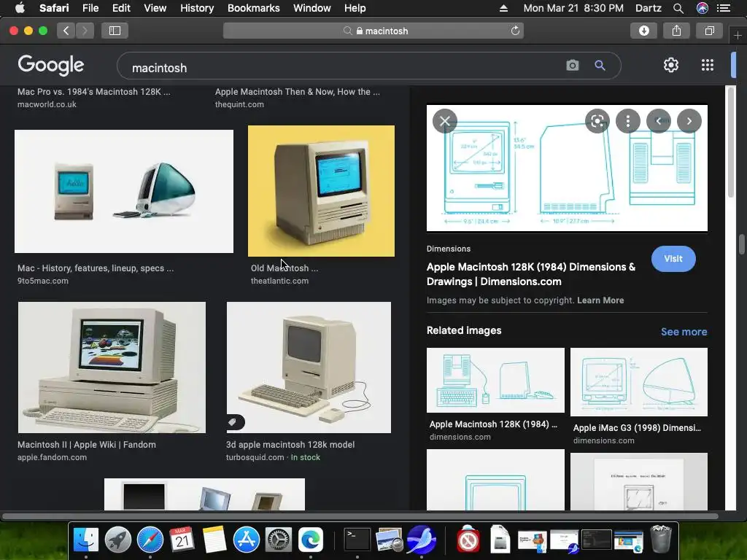Reload the page with refresh icon
The image size is (747, 560).
pyautogui.click(x=515, y=31)
